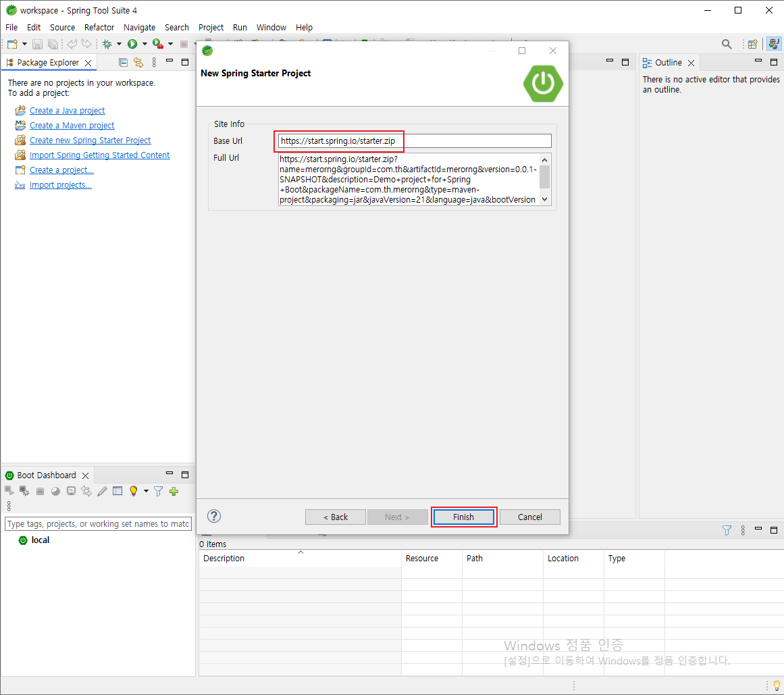Click the Debug bug icon in toolbar
The height and width of the screenshot is (695, 784).
(107, 44)
